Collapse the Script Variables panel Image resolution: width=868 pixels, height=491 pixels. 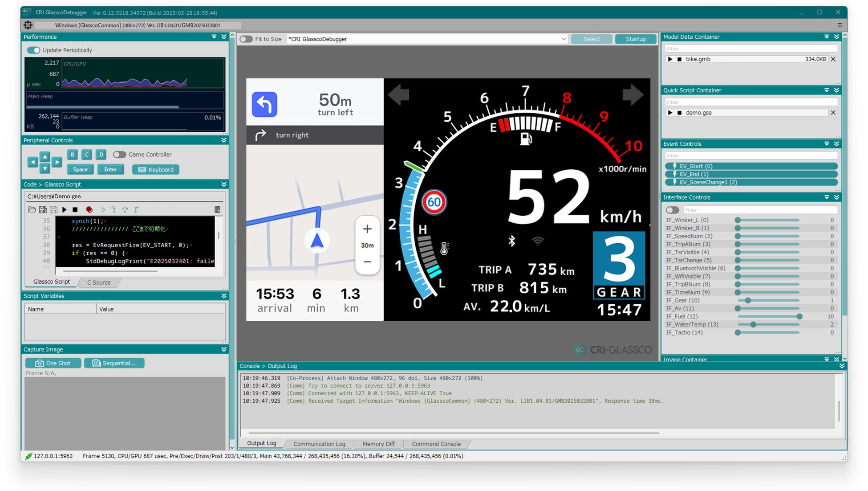coord(224,296)
